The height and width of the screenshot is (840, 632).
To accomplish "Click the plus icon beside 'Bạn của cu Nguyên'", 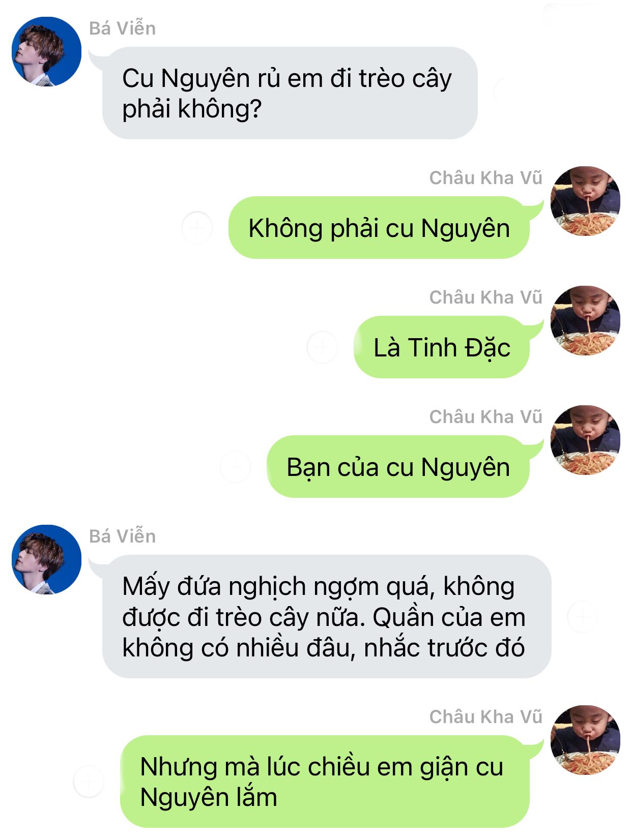I will (x=235, y=466).
